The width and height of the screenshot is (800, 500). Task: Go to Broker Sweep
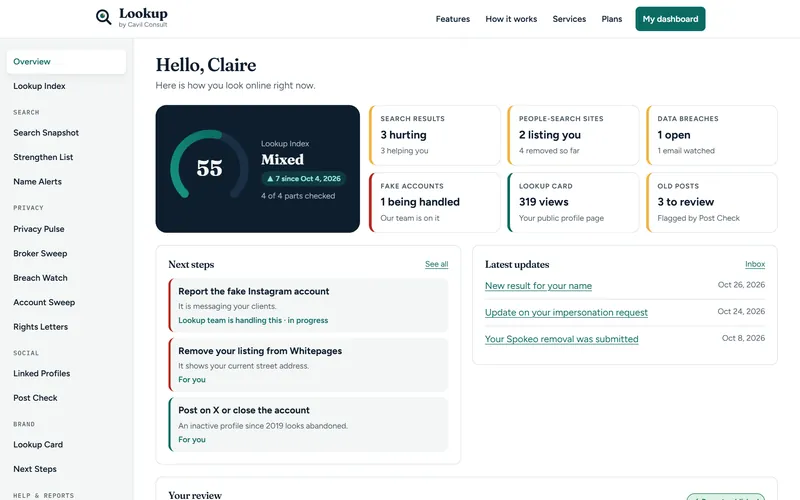tap(66, 254)
